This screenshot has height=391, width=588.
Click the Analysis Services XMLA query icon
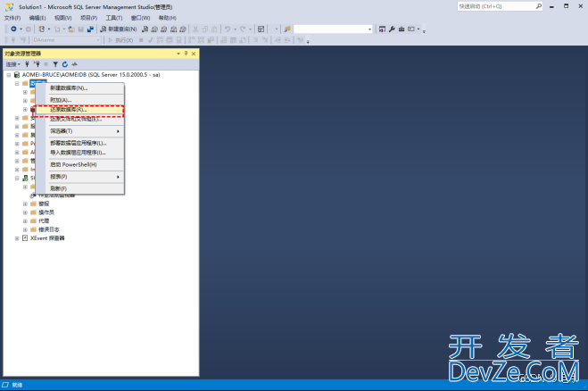pos(173,29)
